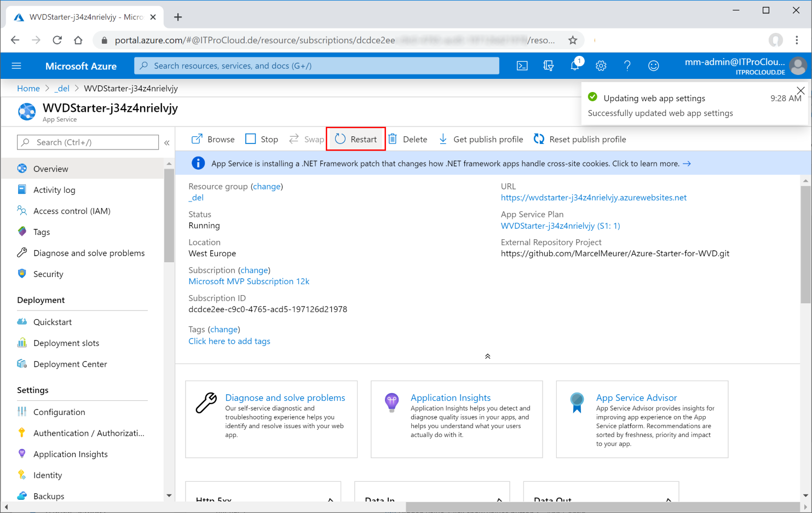Go back in the browser
The image size is (812, 513).
[x=15, y=40]
